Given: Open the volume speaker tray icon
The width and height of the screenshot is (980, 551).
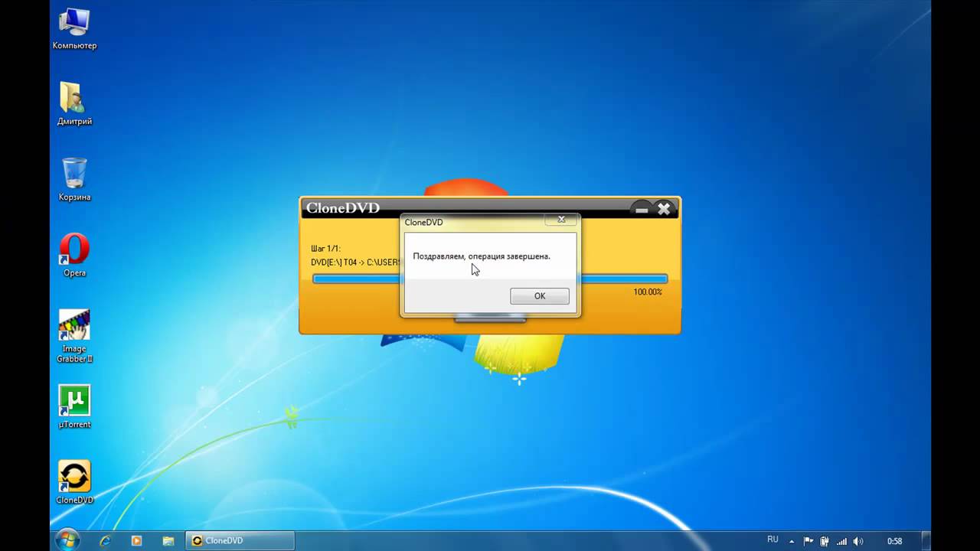Looking at the screenshot, I should coord(857,541).
